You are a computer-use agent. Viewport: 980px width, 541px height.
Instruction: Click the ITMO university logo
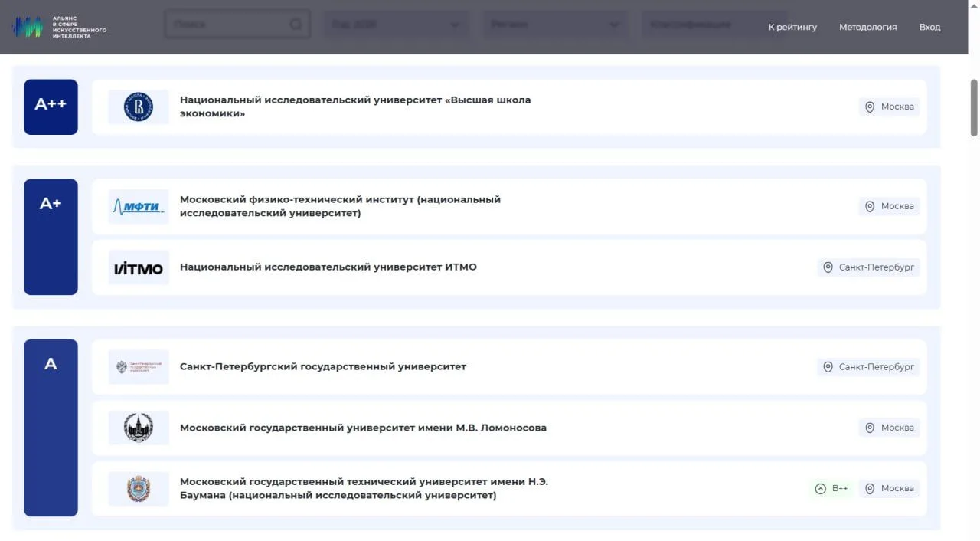[139, 267]
